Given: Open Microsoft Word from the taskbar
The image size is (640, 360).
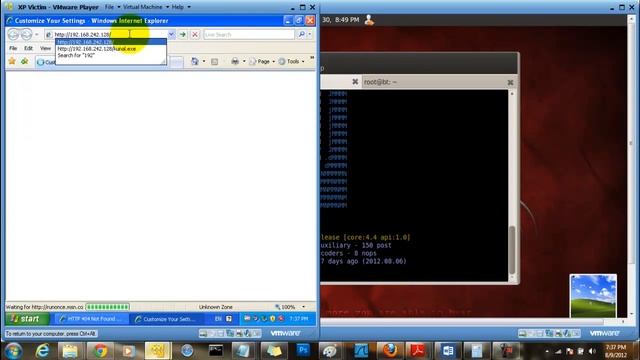Looking at the screenshot, I should (448, 351).
